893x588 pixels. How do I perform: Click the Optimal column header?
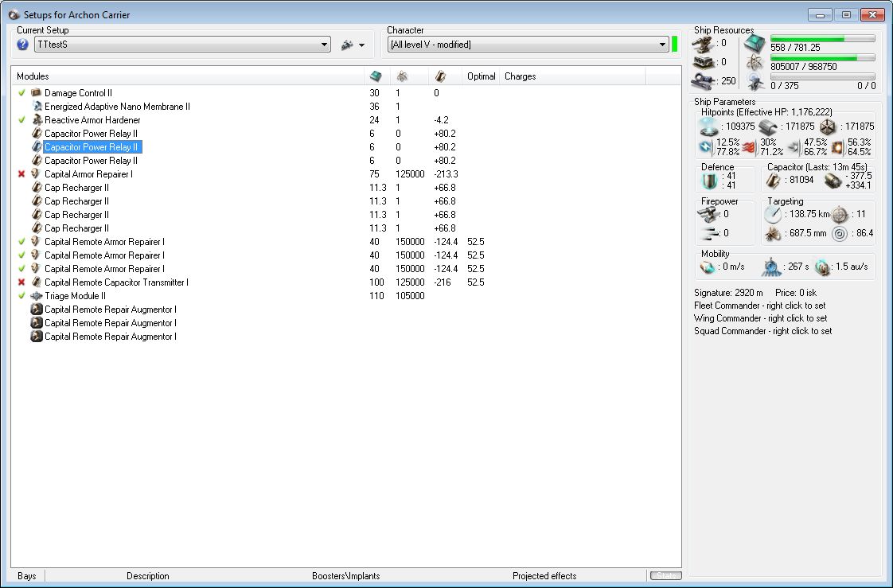point(482,76)
